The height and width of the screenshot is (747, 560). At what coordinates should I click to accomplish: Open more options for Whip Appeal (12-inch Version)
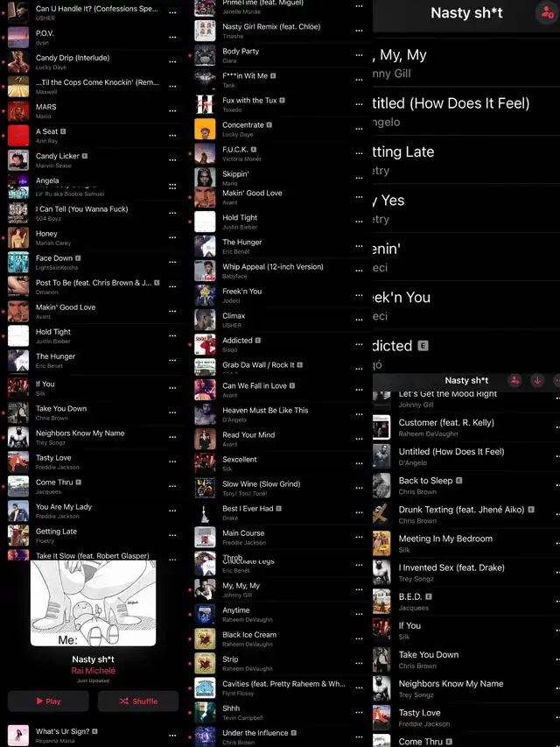coord(359,271)
